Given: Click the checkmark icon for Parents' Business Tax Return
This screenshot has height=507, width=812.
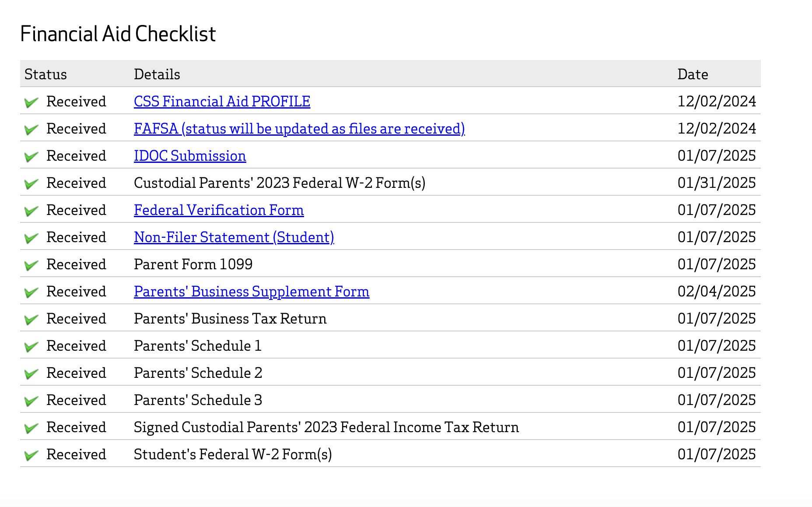Looking at the screenshot, I should click(31, 320).
